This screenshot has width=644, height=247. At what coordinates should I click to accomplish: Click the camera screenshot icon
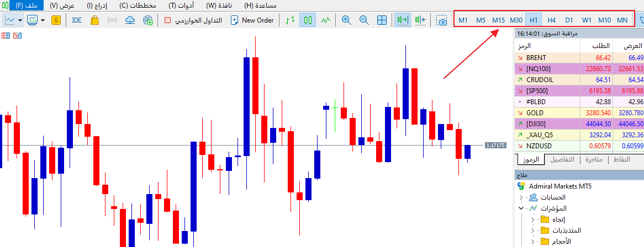442,20
